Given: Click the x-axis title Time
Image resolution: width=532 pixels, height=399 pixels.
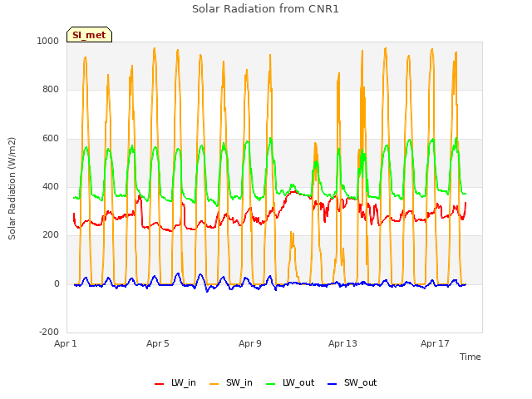Looking at the screenshot, I should 470,357.
